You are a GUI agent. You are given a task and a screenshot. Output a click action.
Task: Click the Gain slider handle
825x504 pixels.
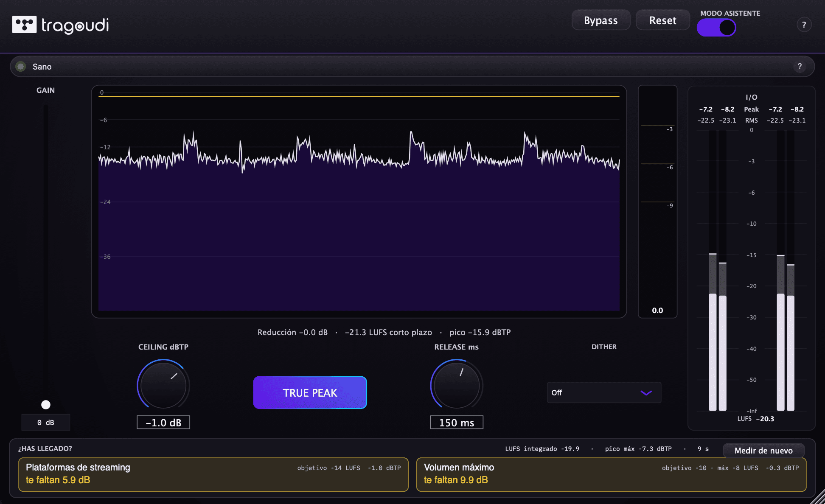tap(46, 405)
